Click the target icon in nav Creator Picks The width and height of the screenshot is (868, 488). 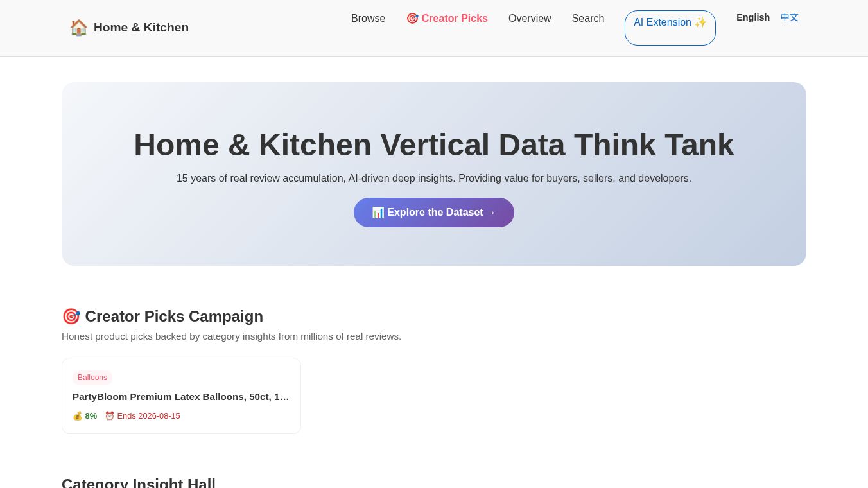tap(412, 19)
